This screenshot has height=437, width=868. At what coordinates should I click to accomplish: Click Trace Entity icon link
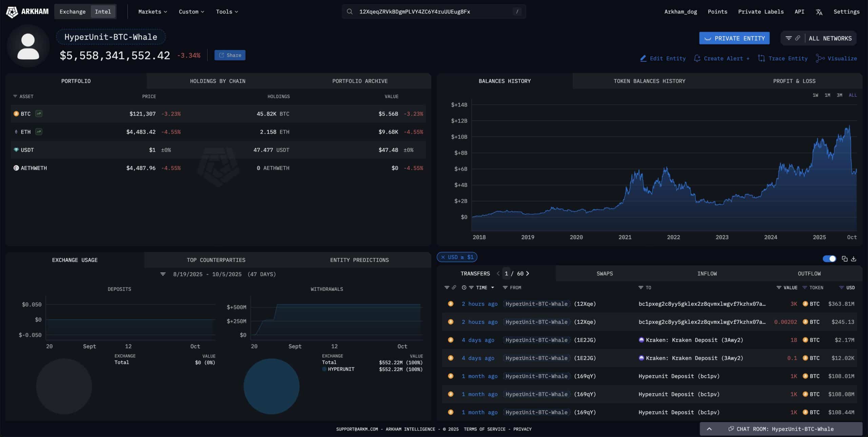tap(762, 58)
